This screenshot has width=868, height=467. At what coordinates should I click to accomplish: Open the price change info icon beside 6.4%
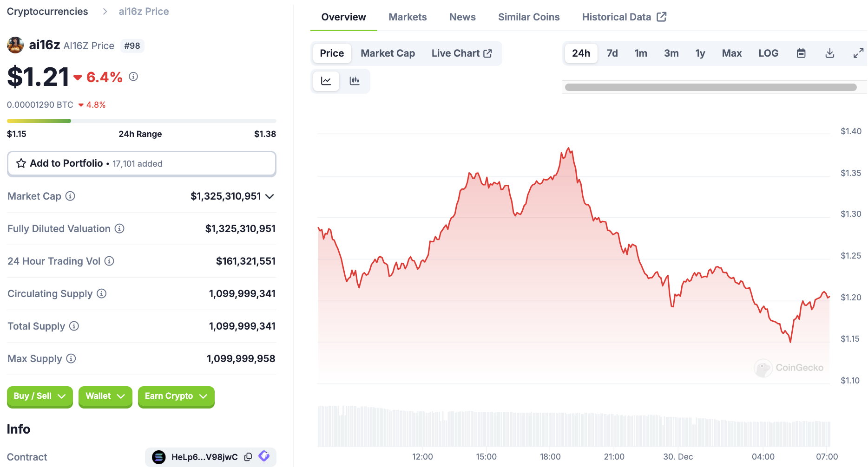(x=133, y=77)
